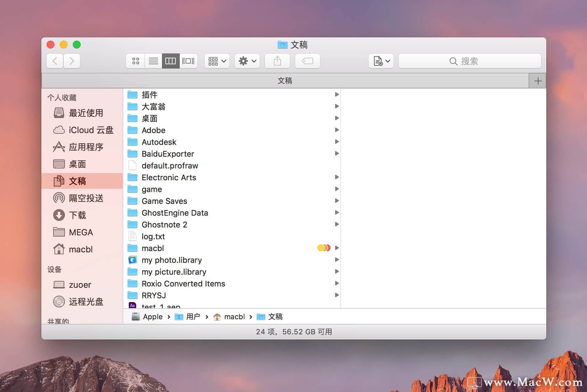Click the RRYSJ folder icon
Viewport: 587px width, 392px height.
click(132, 295)
